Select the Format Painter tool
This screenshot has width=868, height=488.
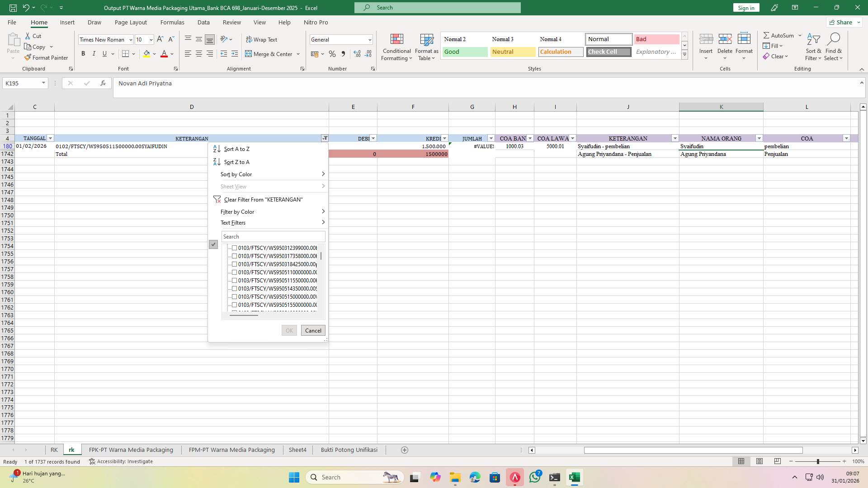coord(46,57)
